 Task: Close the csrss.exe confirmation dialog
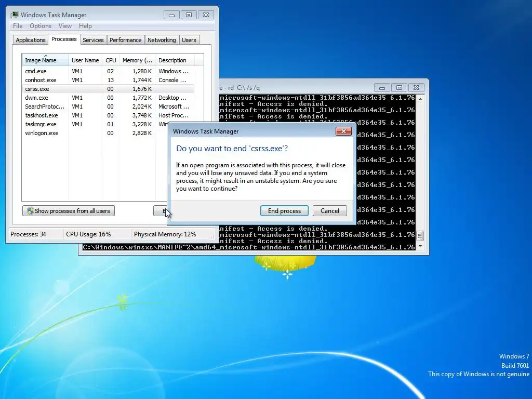(x=343, y=131)
